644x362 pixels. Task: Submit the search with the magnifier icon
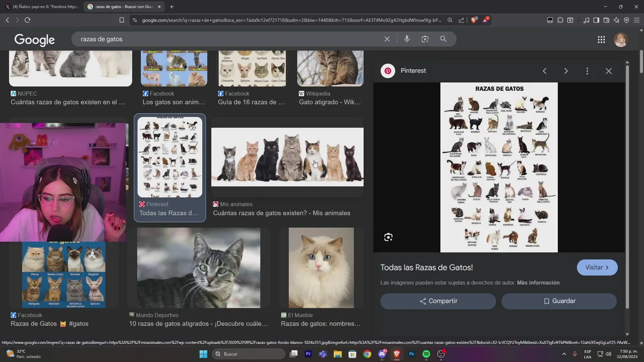(x=443, y=39)
